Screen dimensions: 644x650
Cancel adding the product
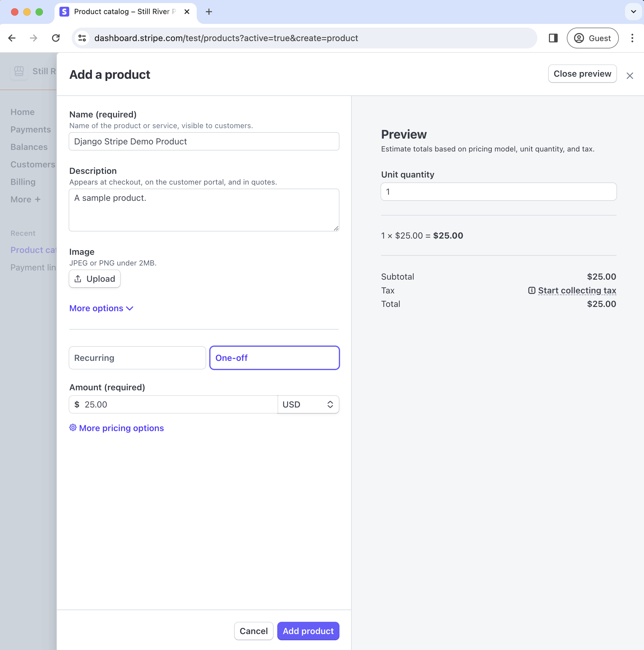253,631
